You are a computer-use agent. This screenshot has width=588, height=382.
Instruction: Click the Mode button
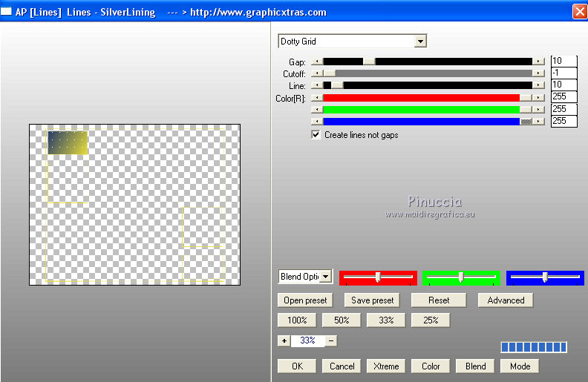pos(520,366)
